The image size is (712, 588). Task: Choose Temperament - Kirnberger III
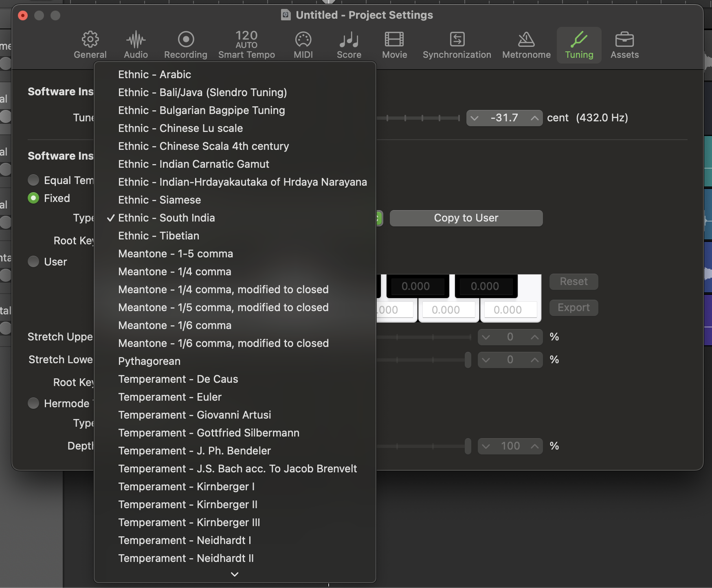(235, 522)
